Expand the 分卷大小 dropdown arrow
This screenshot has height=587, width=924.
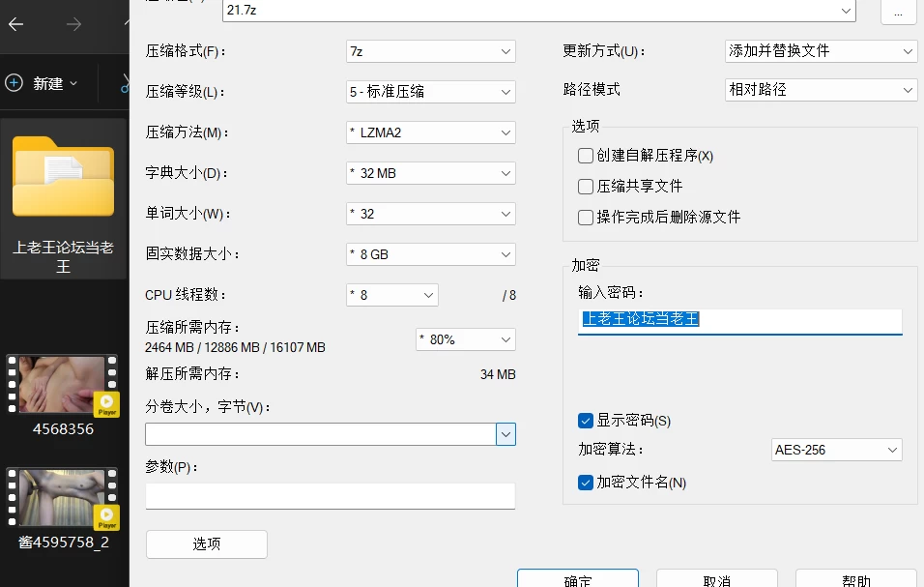click(505, 435)
